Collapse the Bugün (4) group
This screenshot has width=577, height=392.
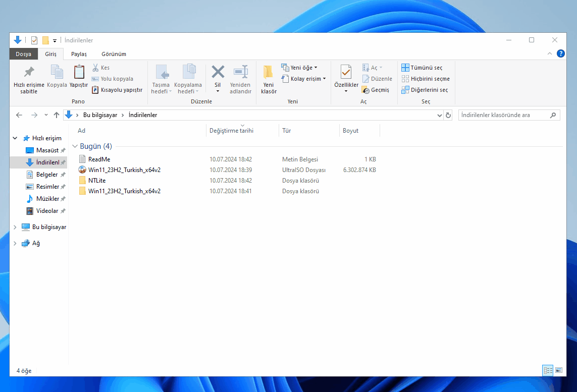click(75, 146)
